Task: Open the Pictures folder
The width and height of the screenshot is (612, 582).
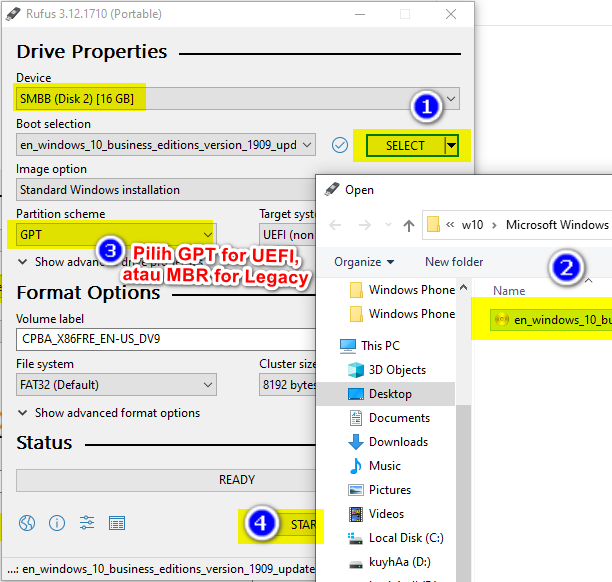Action: point(379,490)
